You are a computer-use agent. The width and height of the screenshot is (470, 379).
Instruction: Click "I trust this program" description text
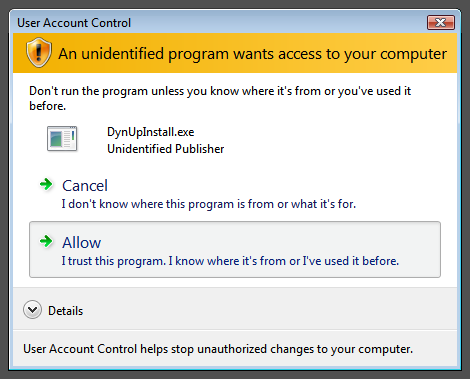(230, 261)
